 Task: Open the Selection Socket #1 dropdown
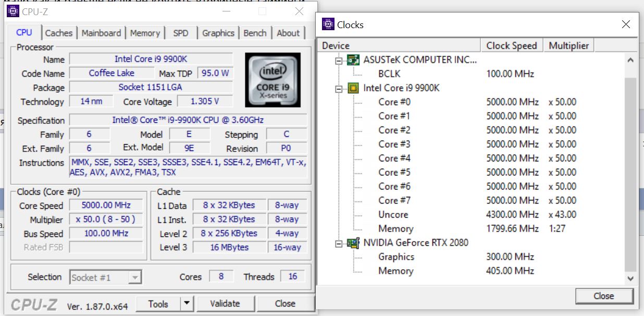pos(135,277)
